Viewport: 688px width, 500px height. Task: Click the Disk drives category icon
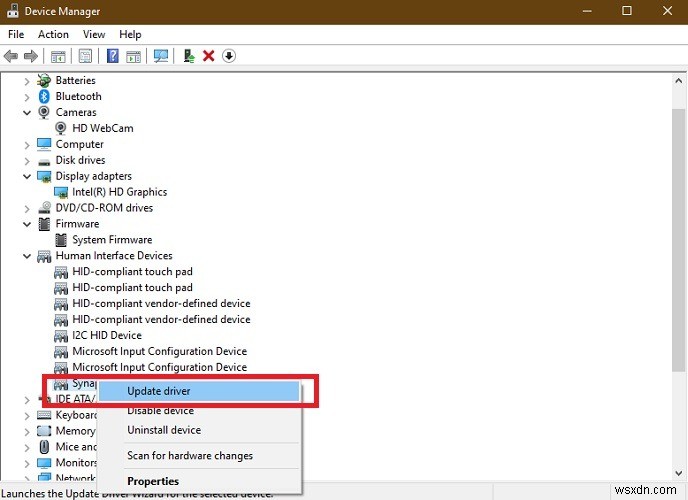[x=44, y=161]
